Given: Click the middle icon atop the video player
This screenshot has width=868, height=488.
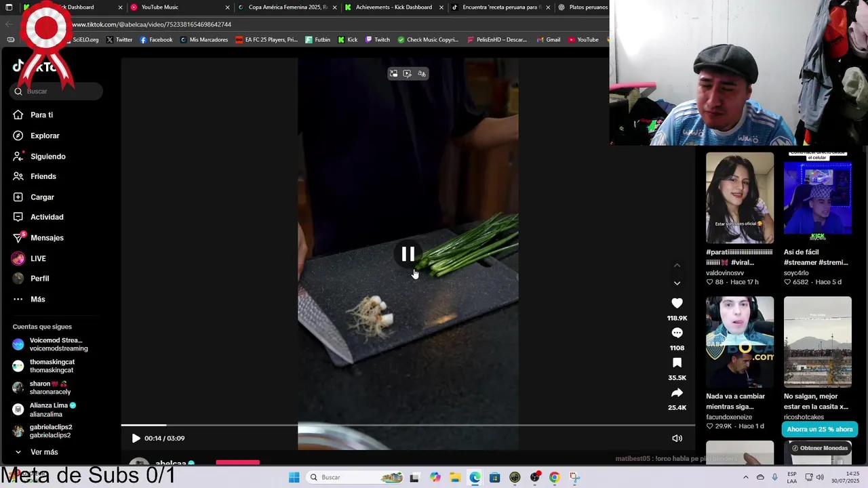Looking at the screenshot, I should [x=408, y=74].
